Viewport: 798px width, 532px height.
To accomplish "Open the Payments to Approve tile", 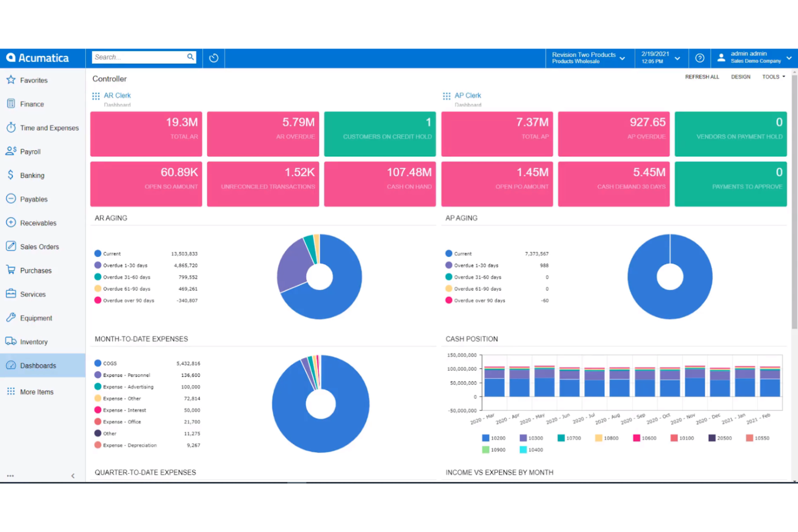I will [x=731, y=184].
